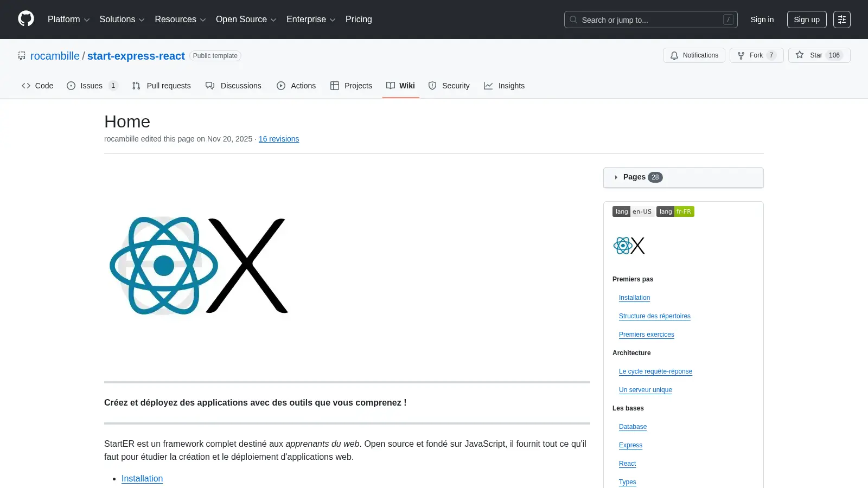Click the Notifications bell button
The width and height of the screenshot is (868, 488).
pyautogui.click(x=694, y=55)
